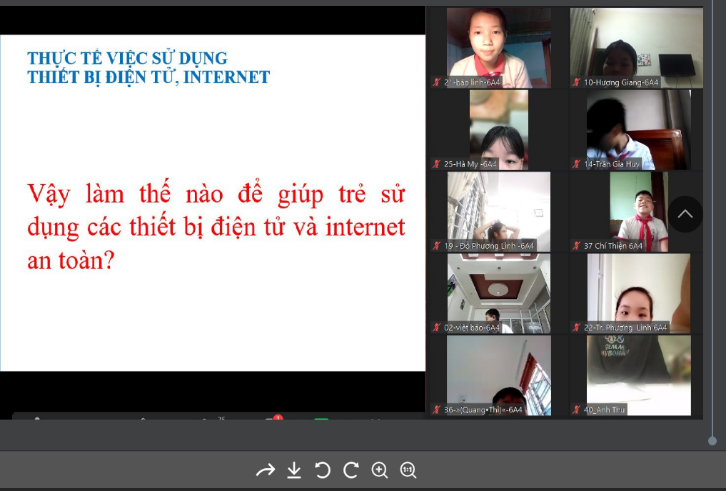726x491 pixels.
Task: Click the vertical scrollbar handle at right edge
Action: (712, 440)
